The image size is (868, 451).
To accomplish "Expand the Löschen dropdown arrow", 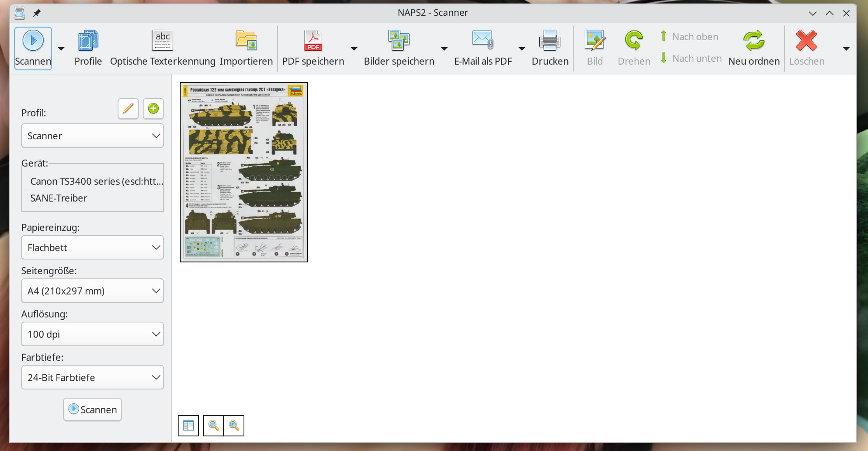I will pyautogui.click(x=846, y=48).
